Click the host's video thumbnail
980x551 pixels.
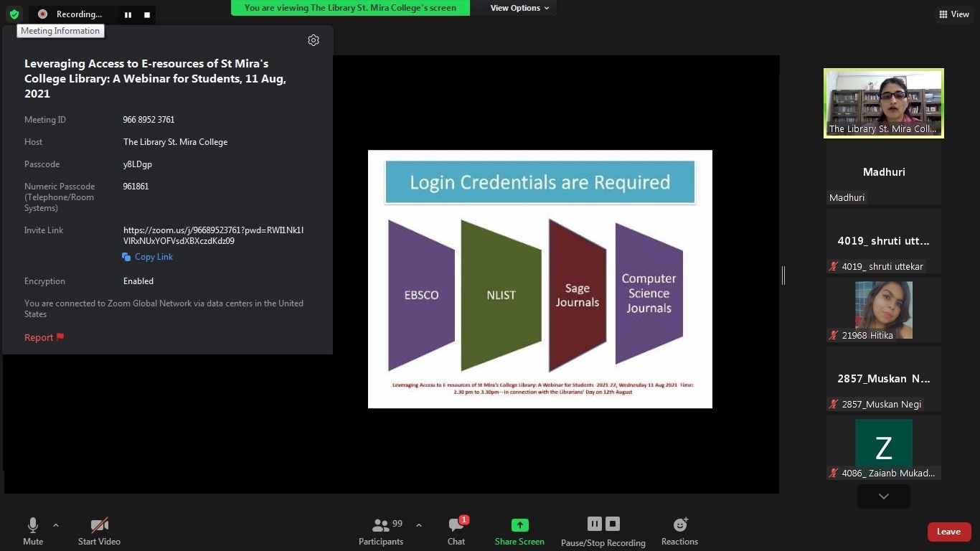pyautogui.click(x=883, y=102)
